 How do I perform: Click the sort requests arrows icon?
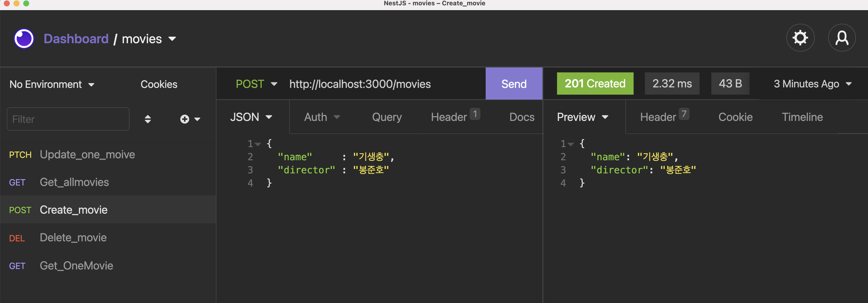coord(147,119)
